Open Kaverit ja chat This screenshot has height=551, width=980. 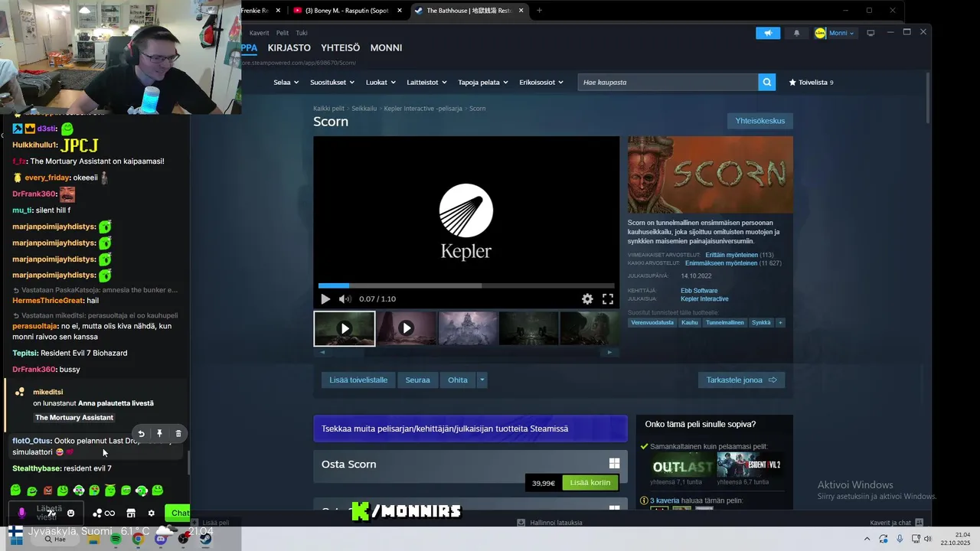[896, 523]
